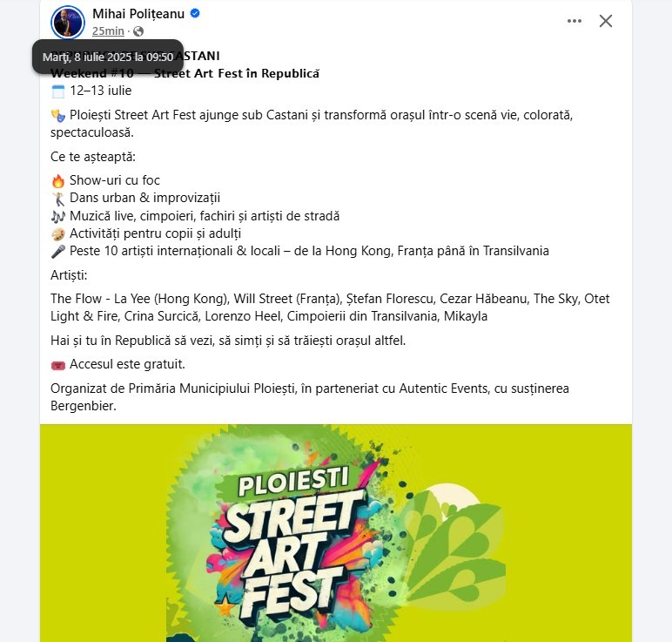
Task: Click the public audience globe icon
Action: [138, 31]
